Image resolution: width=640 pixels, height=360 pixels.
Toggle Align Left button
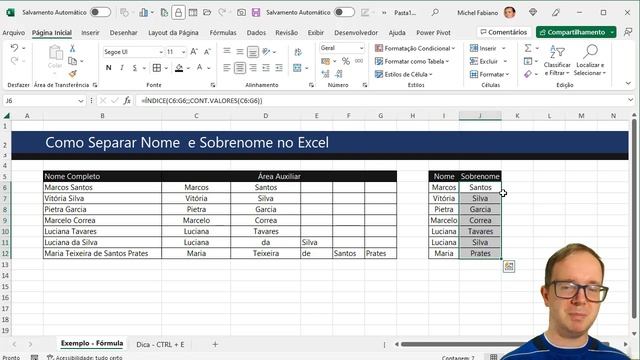click(x=227, y=68)
